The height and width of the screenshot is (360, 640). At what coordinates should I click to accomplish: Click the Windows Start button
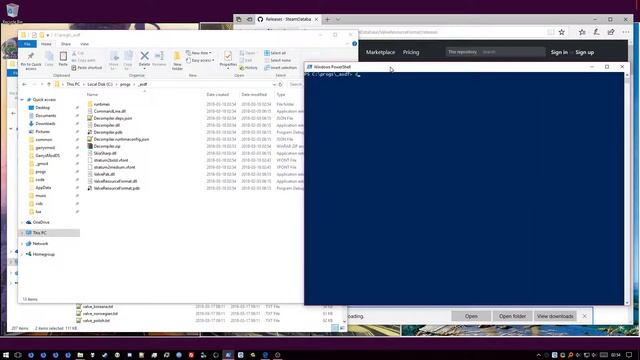[6, 355]
